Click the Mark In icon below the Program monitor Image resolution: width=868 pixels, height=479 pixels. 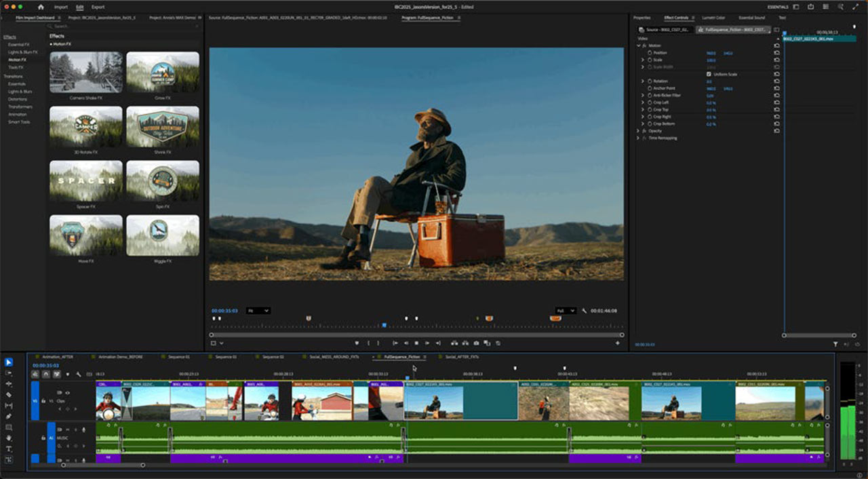[x=369, y=343]
